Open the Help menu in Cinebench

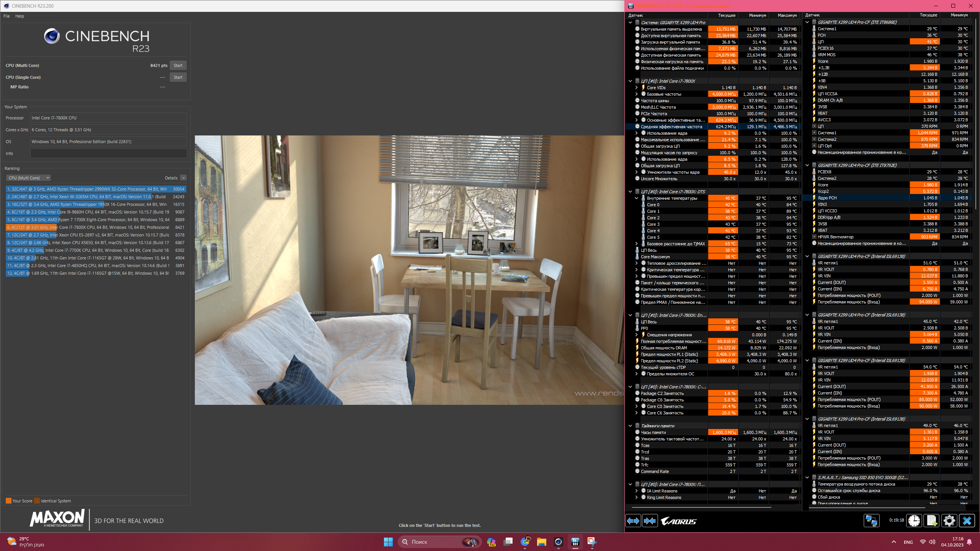20,16
